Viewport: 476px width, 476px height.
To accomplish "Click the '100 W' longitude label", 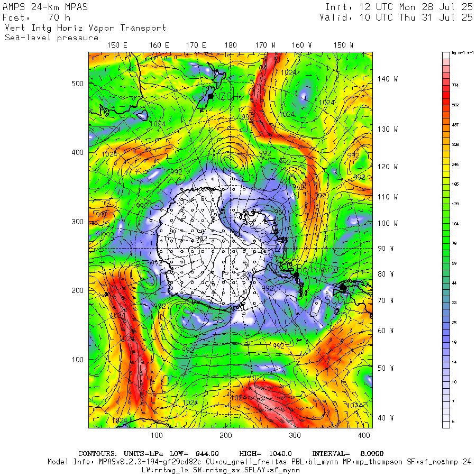I will pos(387,223).
